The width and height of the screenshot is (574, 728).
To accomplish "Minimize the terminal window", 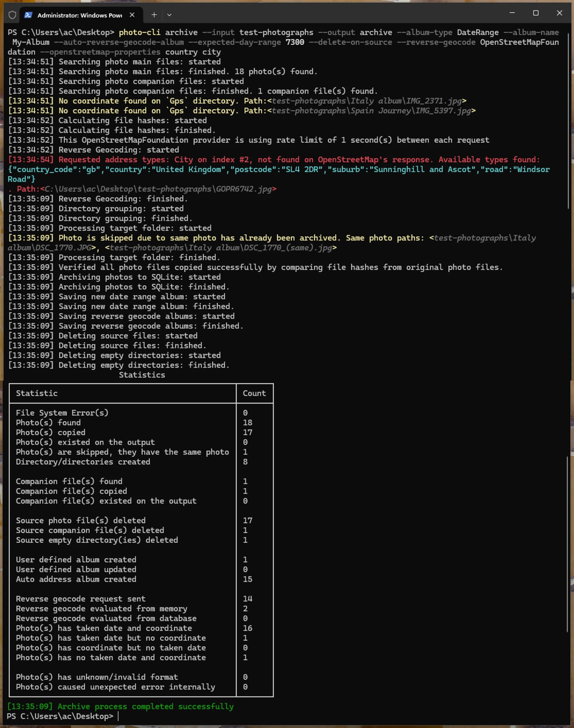I will point(512,13).
